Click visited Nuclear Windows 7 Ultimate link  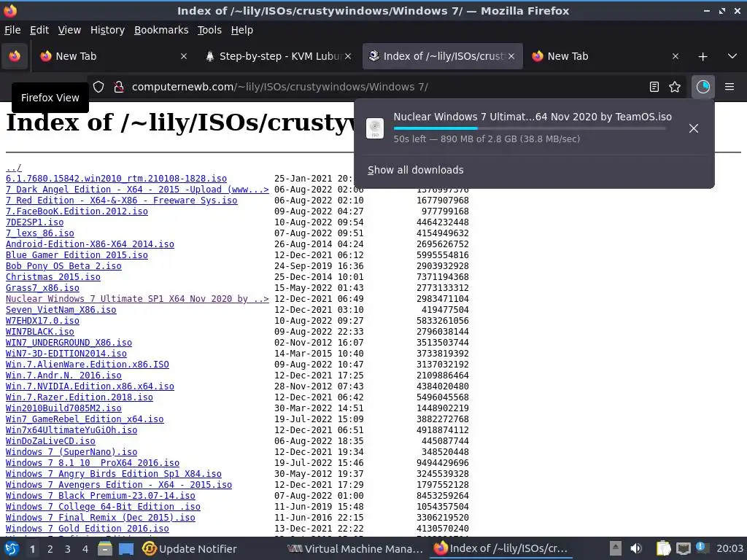click(137, 298)
